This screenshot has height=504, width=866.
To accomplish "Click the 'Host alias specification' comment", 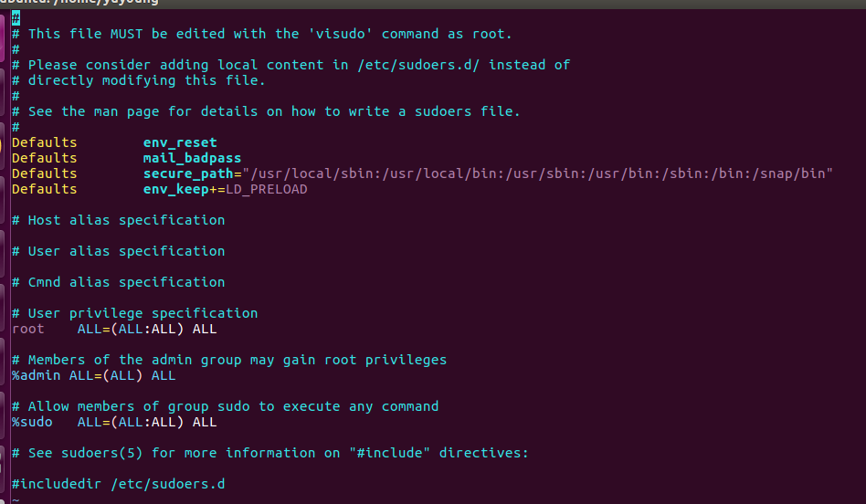I will (x=126, y=220).
